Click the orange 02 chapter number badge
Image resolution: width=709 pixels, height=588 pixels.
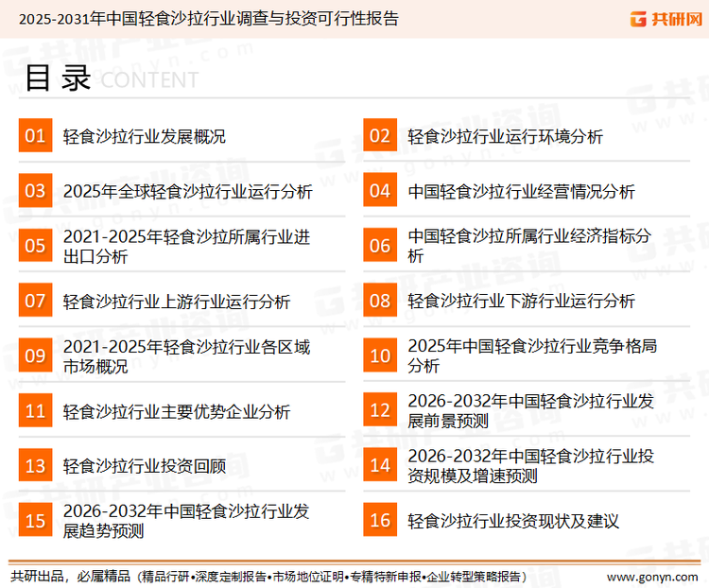point(380,136)
